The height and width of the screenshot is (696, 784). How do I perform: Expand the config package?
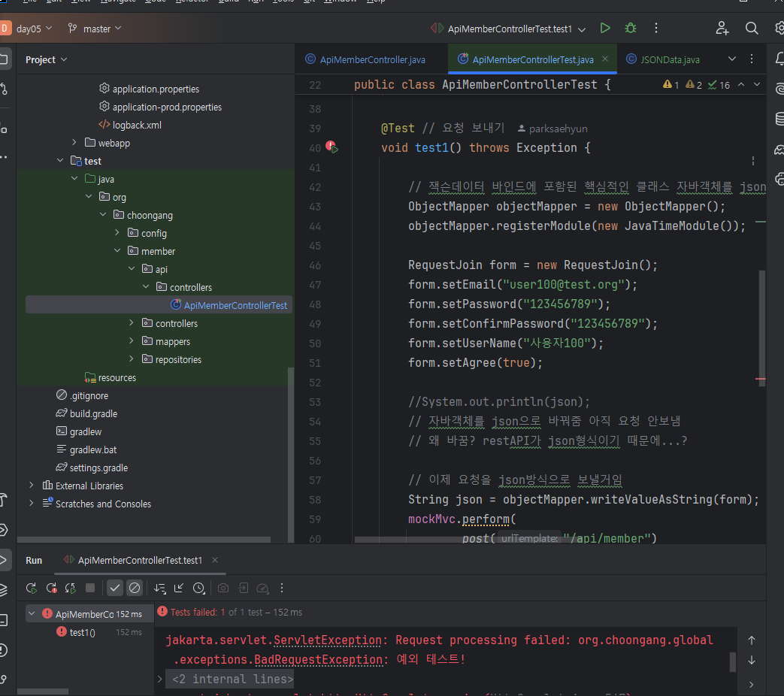tap(117, 232)
